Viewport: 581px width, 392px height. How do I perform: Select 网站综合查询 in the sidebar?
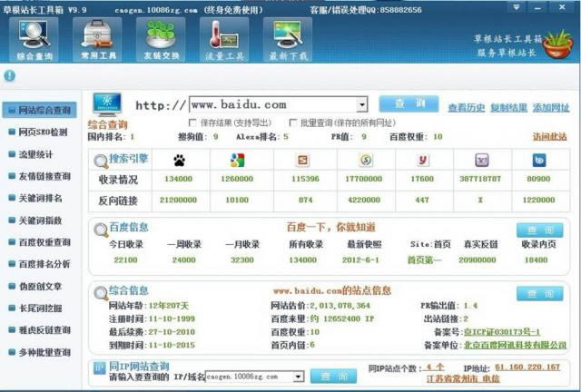40,110
